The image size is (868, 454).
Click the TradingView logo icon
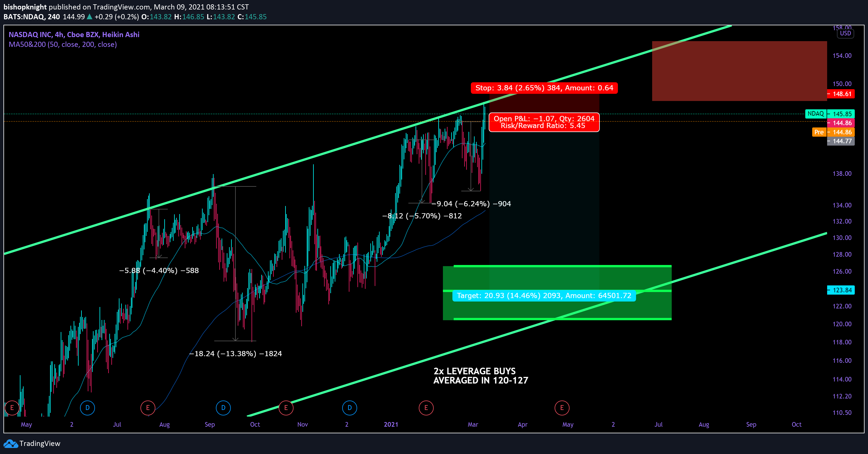click(x=10, y=444)
